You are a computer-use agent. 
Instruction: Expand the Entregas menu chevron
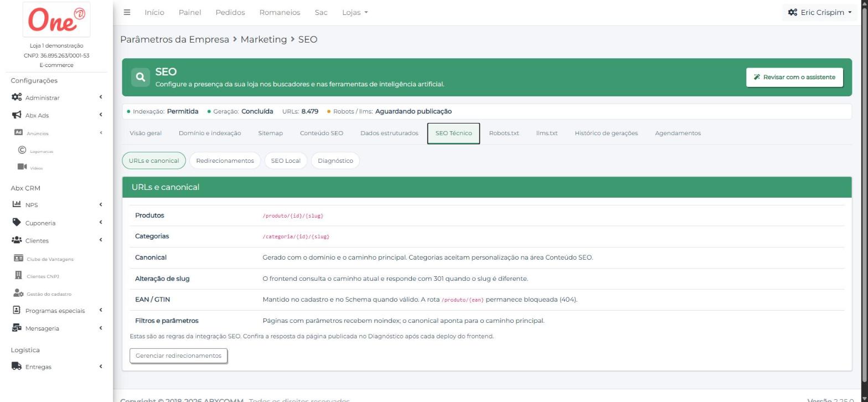click(x=101, y=366)
